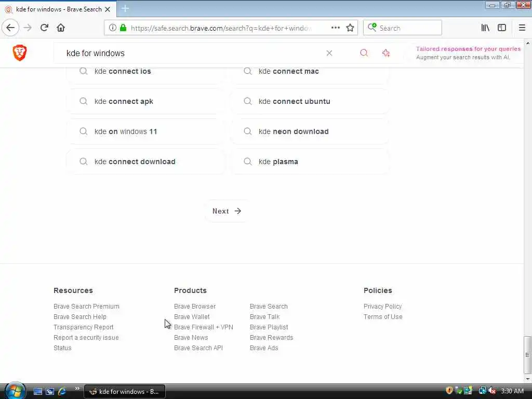Screen dimensions: 532x399
Task: Open Brave Ads link
Action: click(264, 348)
